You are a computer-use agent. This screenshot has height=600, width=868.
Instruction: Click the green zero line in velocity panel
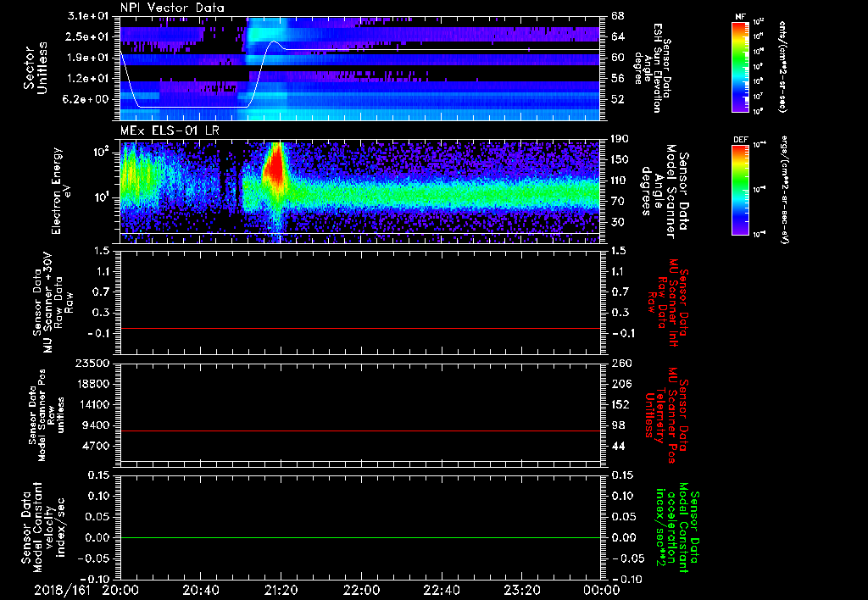pos(359,537)
